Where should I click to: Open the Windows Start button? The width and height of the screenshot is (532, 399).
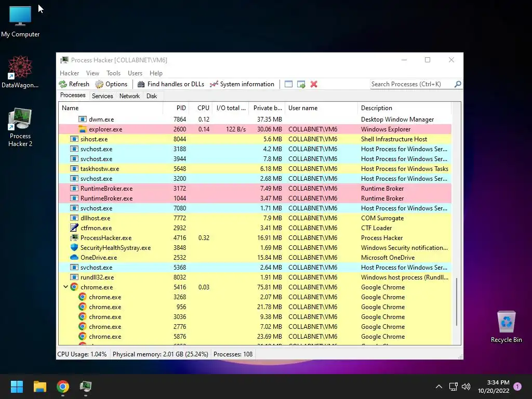point(17,387)
